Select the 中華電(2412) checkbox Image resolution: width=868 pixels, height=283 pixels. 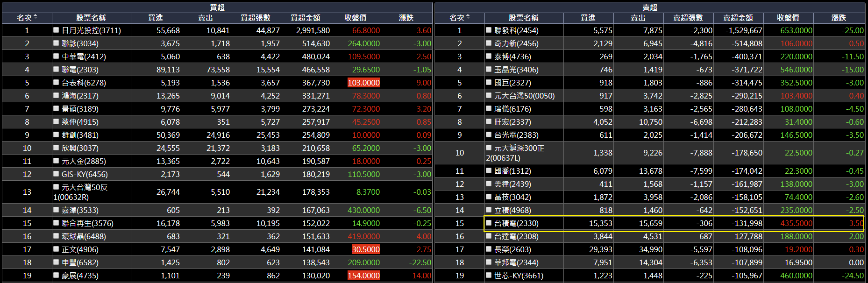56,56
